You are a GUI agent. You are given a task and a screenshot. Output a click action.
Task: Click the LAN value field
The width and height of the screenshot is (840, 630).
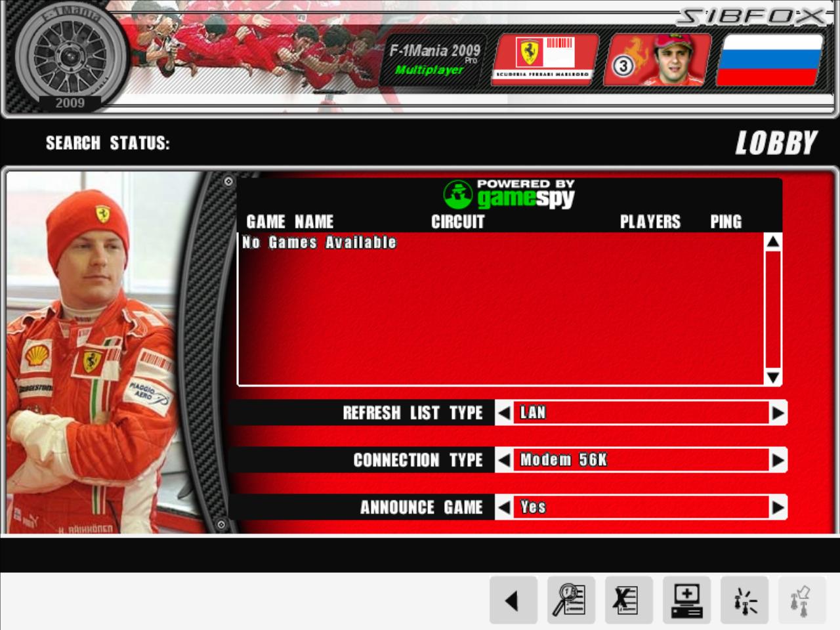641,413
